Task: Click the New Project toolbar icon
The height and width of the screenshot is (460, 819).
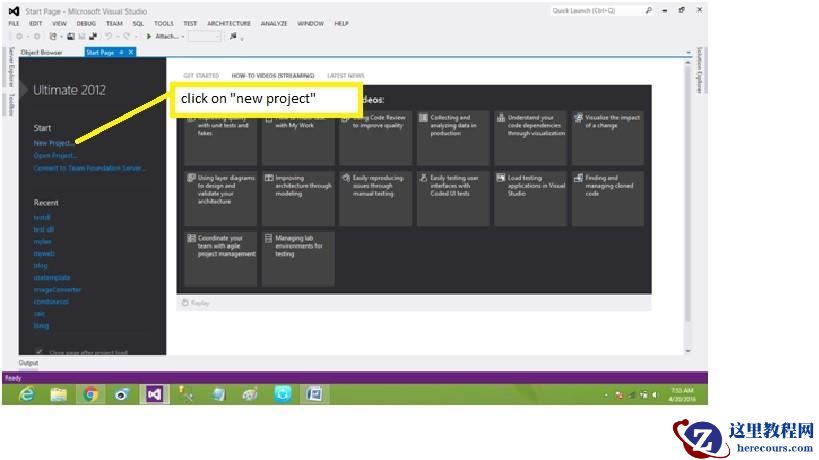Action: click(53, 37)
